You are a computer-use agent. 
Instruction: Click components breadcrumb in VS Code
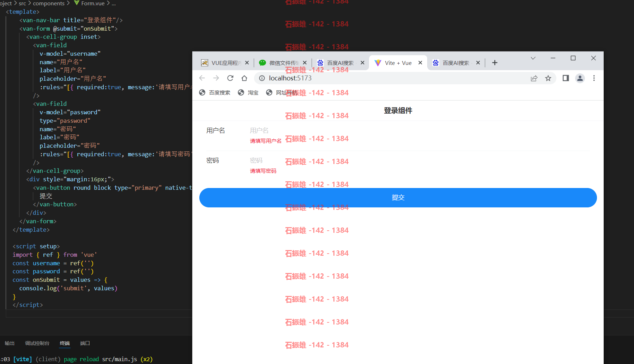point(49,3)
